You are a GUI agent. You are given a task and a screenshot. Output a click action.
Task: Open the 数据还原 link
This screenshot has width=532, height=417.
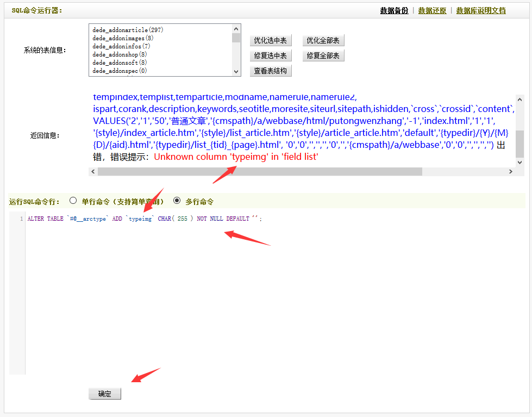[431, 10]
